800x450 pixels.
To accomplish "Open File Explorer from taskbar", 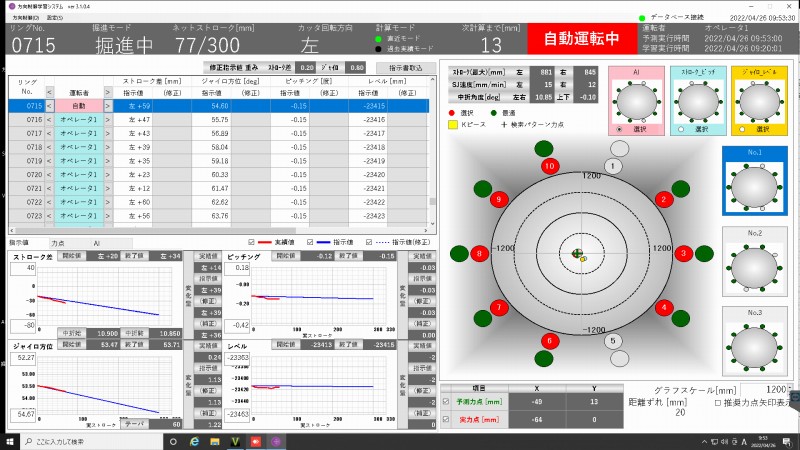I will click(215, 440).
